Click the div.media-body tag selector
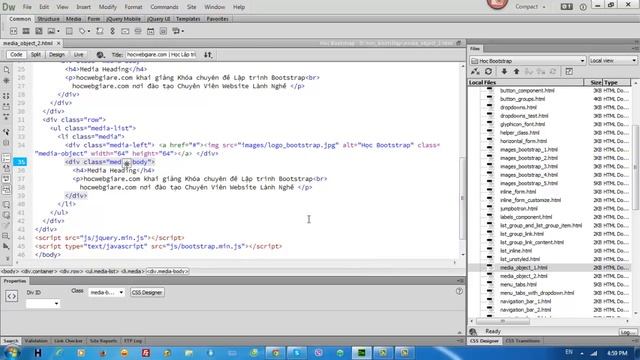Screen dimensions: 640x360 [x=168, y=271]
